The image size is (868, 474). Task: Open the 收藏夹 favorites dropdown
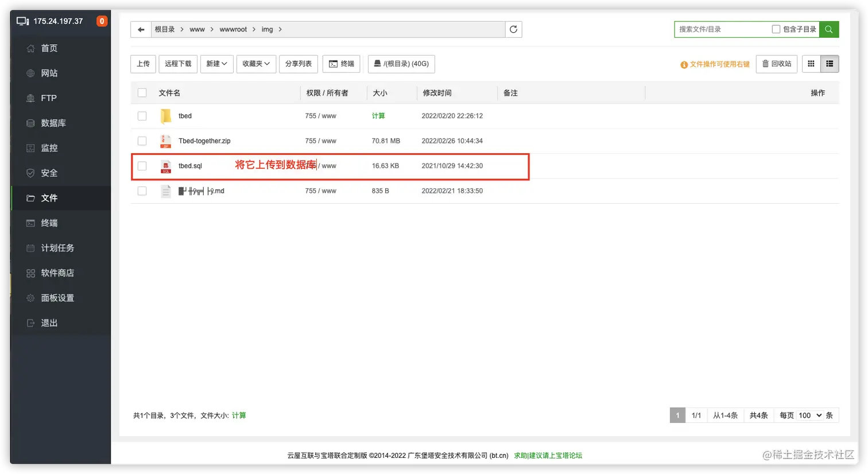coord(256,64)
